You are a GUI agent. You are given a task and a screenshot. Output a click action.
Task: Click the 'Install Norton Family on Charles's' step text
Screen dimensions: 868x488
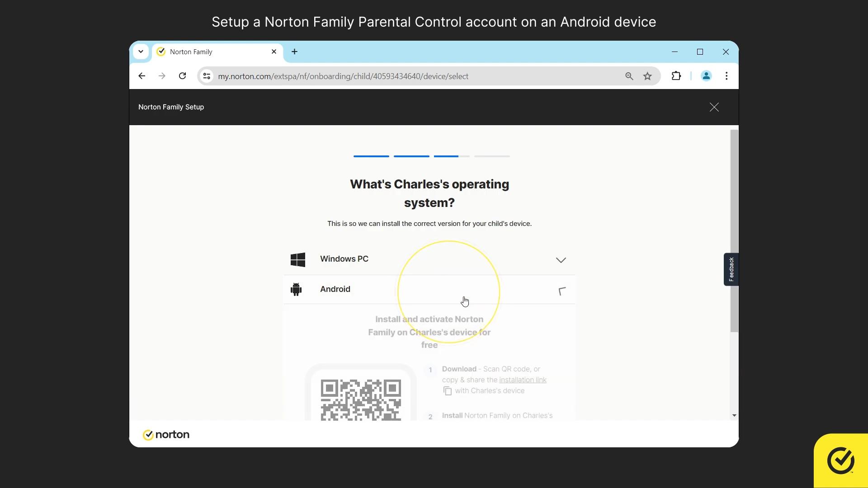point(497,416)
